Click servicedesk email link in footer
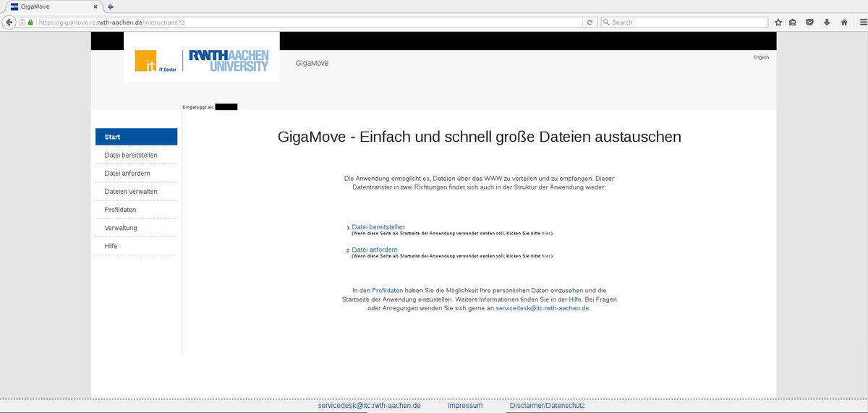The width and height of the screenshot is (868, 413). 369,406
